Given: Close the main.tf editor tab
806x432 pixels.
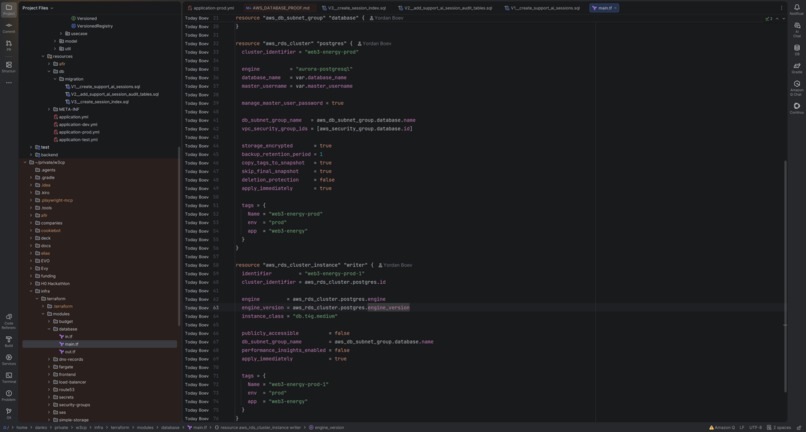Looking at the screenshot, I should click(x=615, y=8).
